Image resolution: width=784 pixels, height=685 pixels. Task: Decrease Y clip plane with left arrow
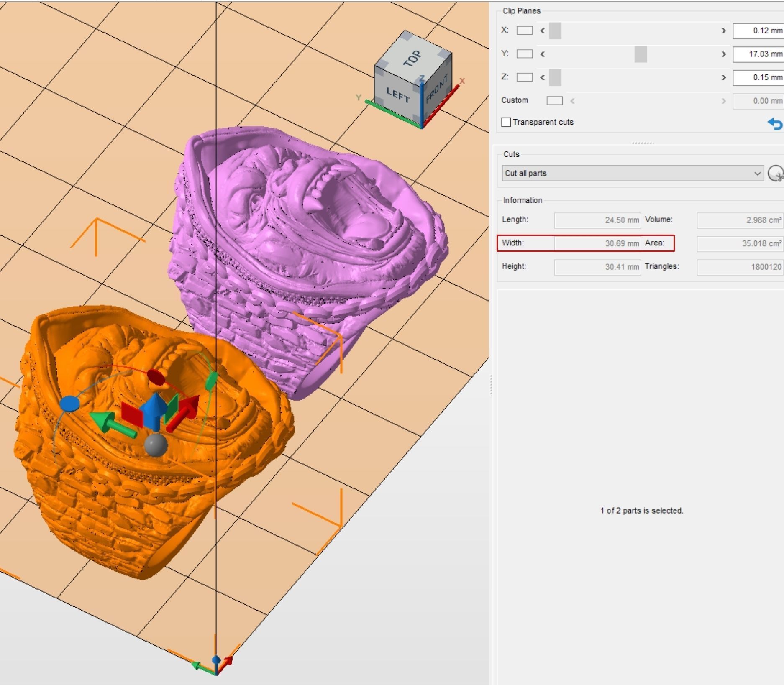click(543, 54)
